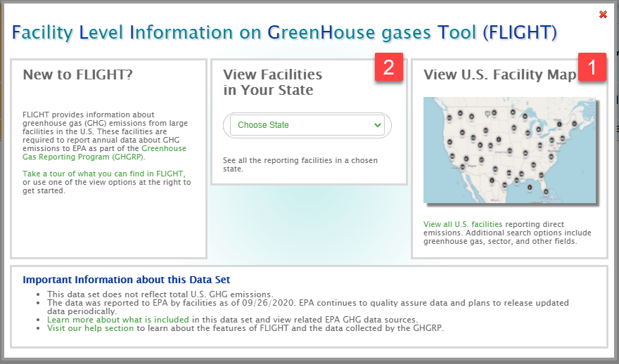Screen dimensions: 619x364
Task: Follow the View all U.S. facilities link
Action: click(x=463, y=224)
